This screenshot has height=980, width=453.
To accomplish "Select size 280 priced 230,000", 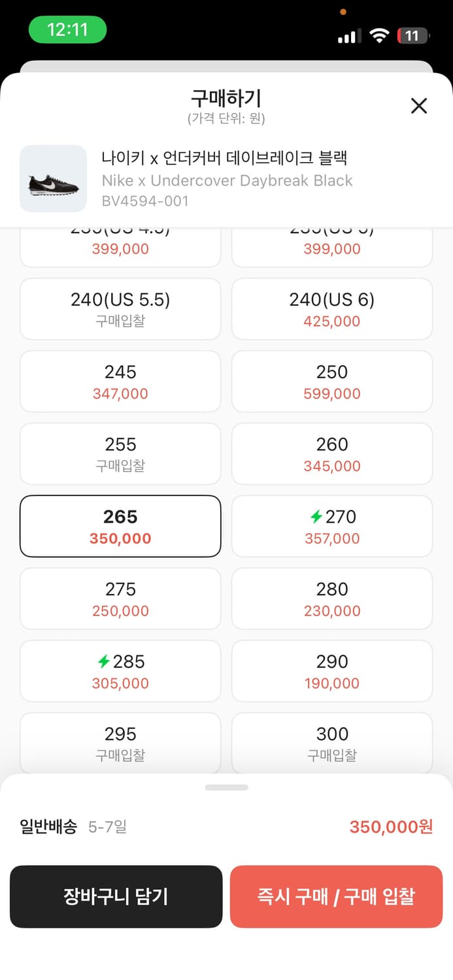I will point(331,598).
